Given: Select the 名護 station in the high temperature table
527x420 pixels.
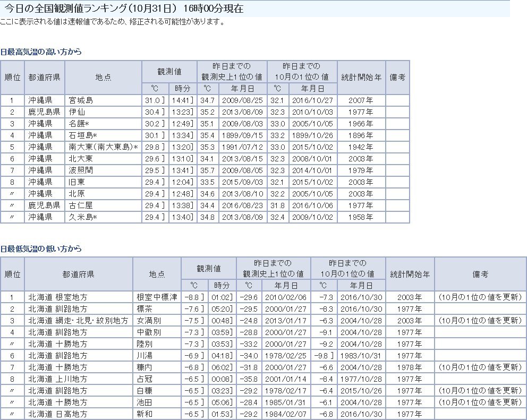Looking at the screenshot, I should point(79,124).
